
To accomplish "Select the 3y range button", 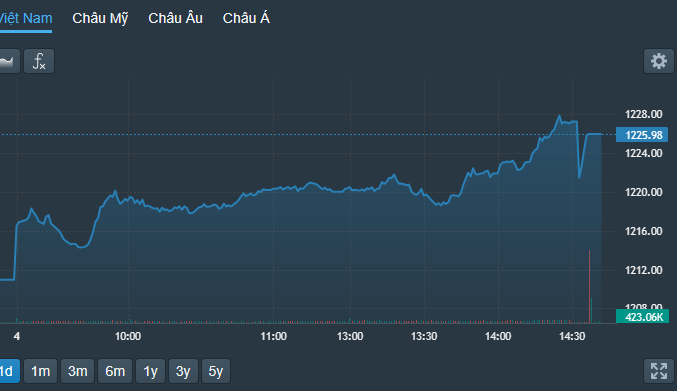I will [183, 371].
